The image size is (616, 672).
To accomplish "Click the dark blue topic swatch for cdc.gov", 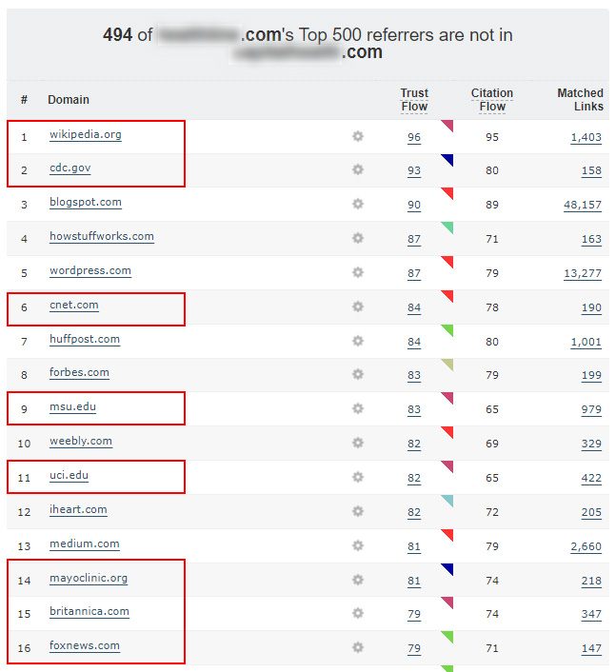I will (x=448, y=159).
